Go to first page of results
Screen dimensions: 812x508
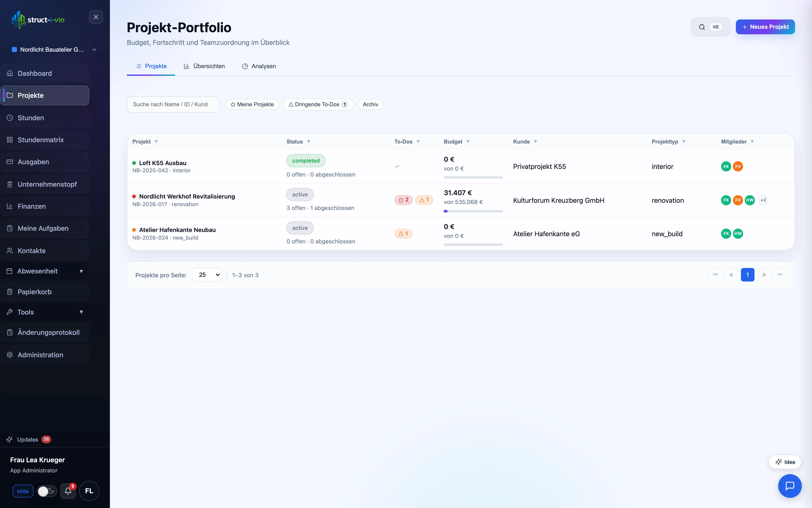pyautogui.click(x=715, y=275)
